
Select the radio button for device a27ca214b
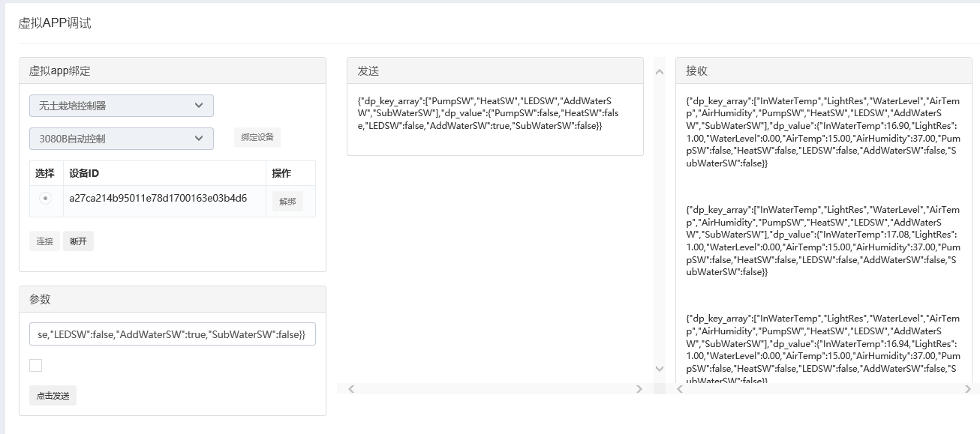pyautogui.click(x=46, y=199)
